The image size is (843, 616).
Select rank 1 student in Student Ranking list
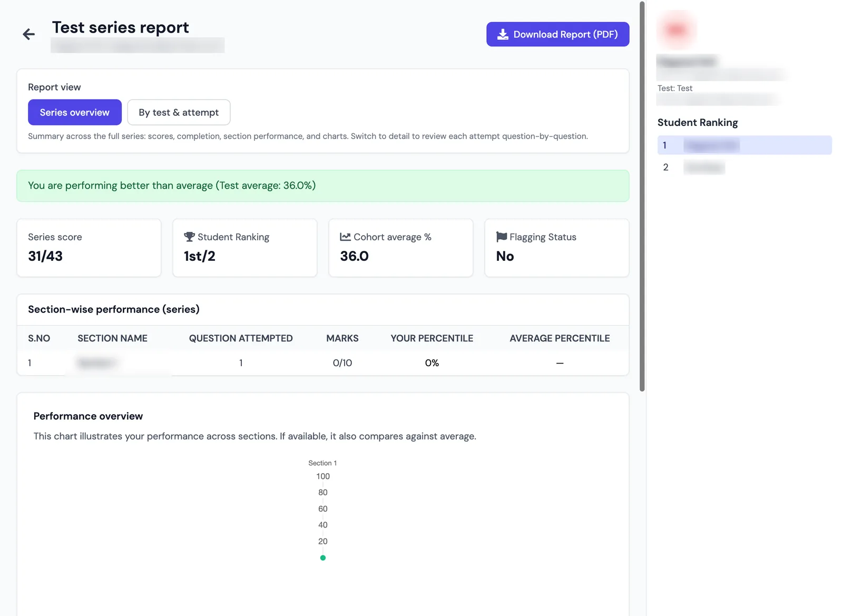coord(744,145)
